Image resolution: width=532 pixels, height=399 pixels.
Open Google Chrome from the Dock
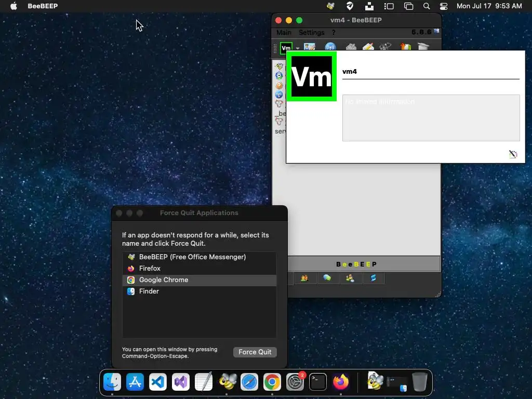(x=272, y=382)
